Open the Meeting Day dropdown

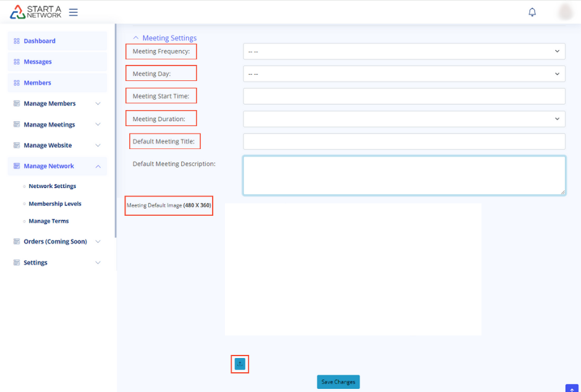pyautogui.click(x=404, y=74)
